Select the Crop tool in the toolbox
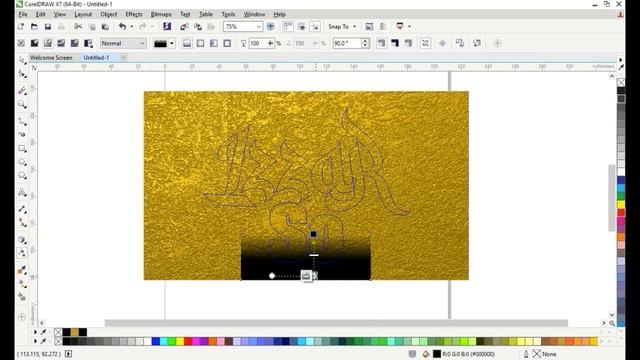The height and width of the screenshot is (360, 640). (22, 90)
